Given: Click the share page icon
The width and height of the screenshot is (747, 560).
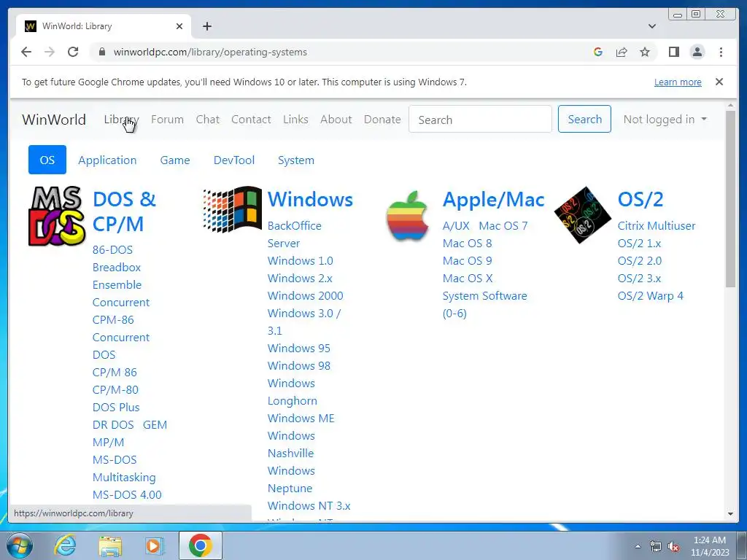Looking at the screenshot, I should pyautogui.click(x=622, y=52).
